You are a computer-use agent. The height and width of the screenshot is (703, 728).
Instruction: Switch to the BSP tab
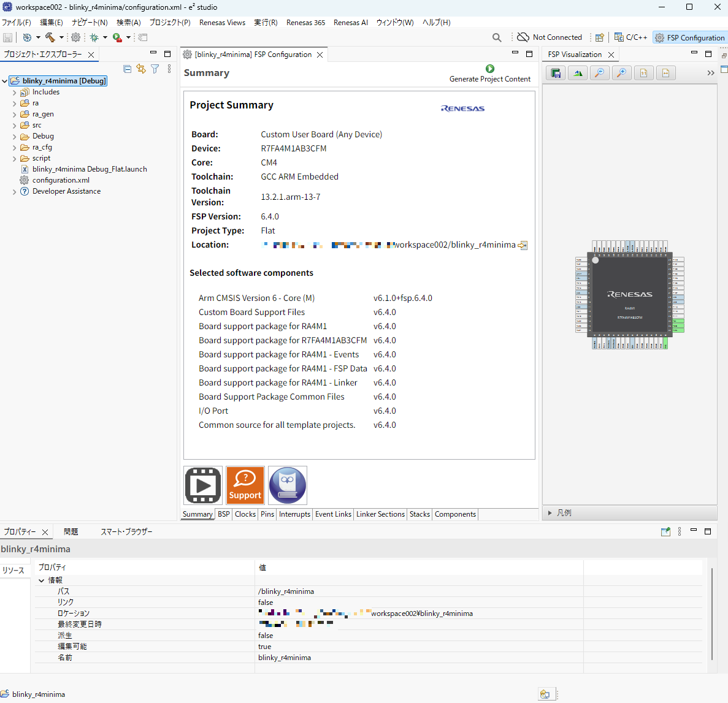(224, 514)
